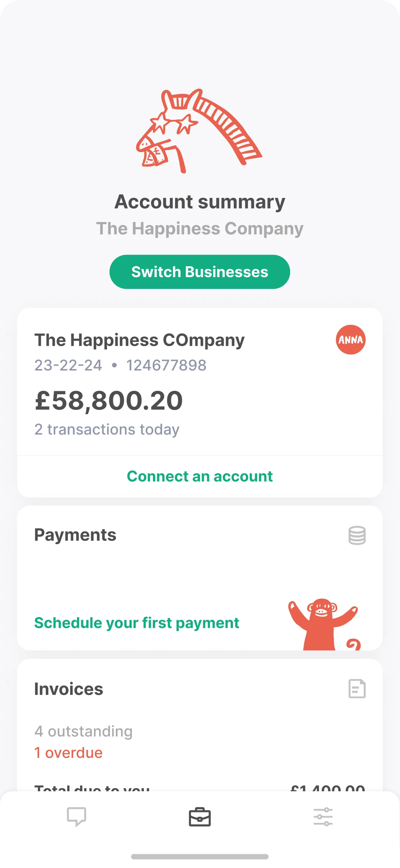Open the Payments card heading

coord(75,535)
